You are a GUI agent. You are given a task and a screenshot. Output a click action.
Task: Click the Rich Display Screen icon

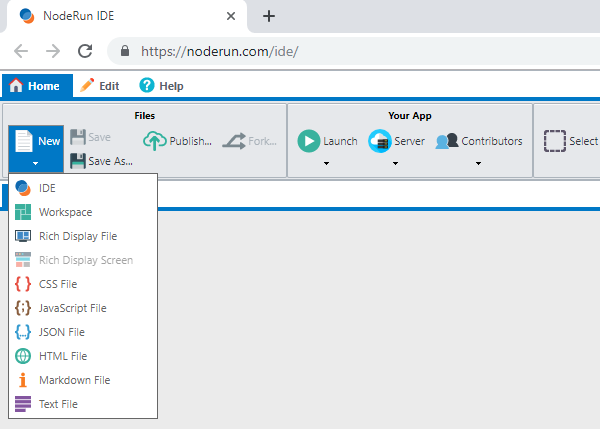23,260
